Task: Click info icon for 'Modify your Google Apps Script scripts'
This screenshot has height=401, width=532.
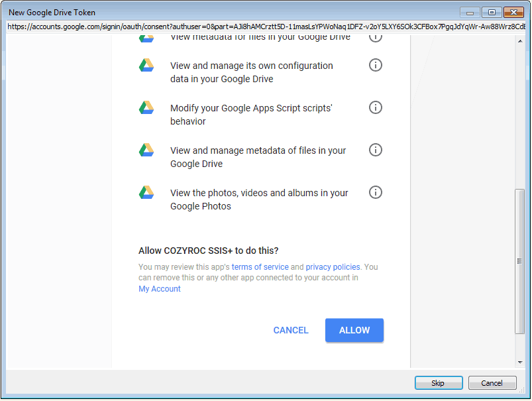Action: pos(375,107)
